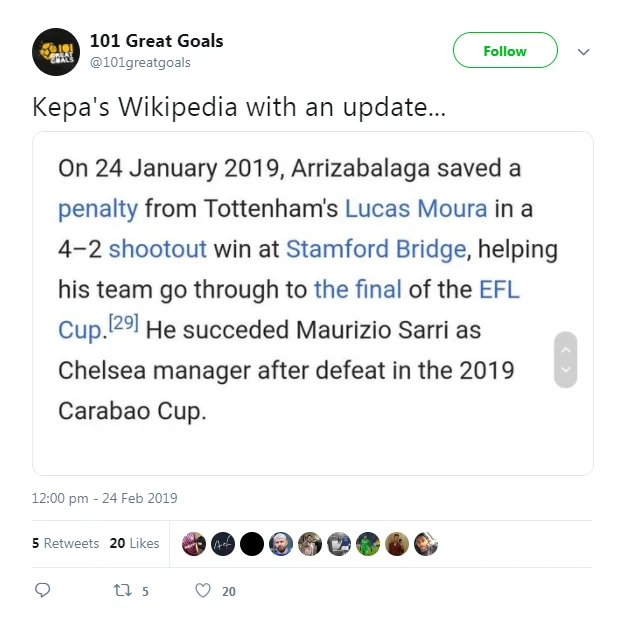Click the 12:00 pm - 24 Feb 2019 timestamp

(105, 498)
